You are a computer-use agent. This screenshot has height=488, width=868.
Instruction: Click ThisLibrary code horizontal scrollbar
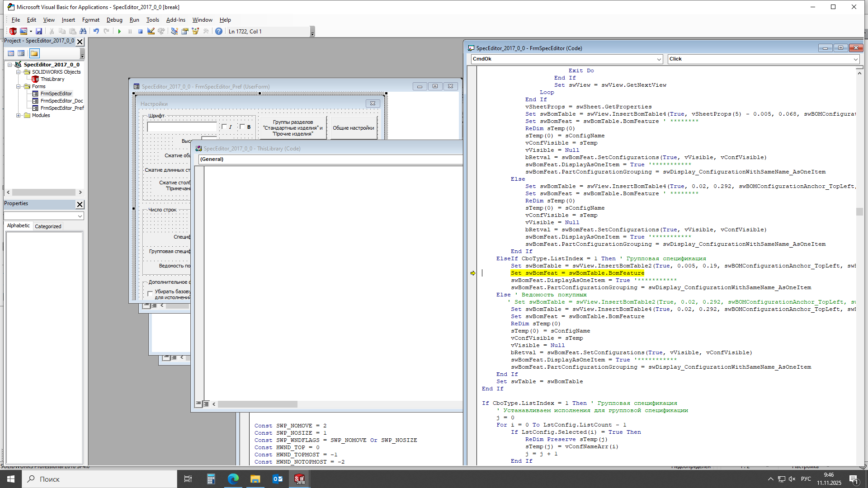click(x=258, y=404)
